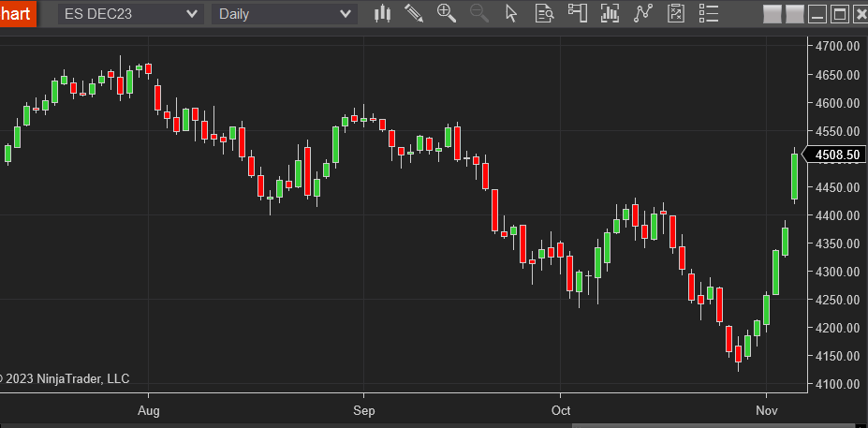Screen dimensions: 868x428
Task: Open the strategy performance icon
Action: point(675,13)
